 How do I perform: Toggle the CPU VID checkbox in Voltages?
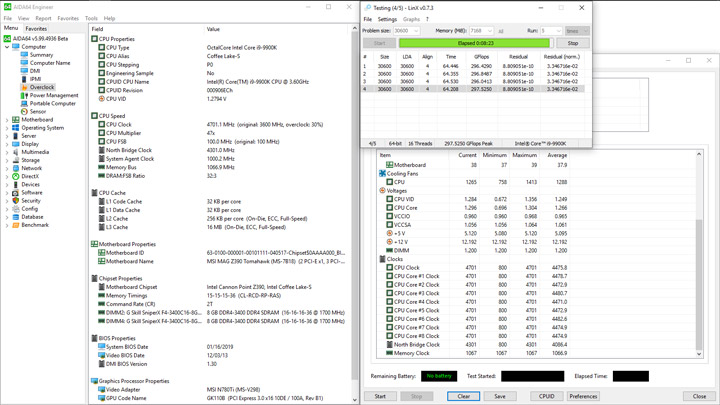389,199
